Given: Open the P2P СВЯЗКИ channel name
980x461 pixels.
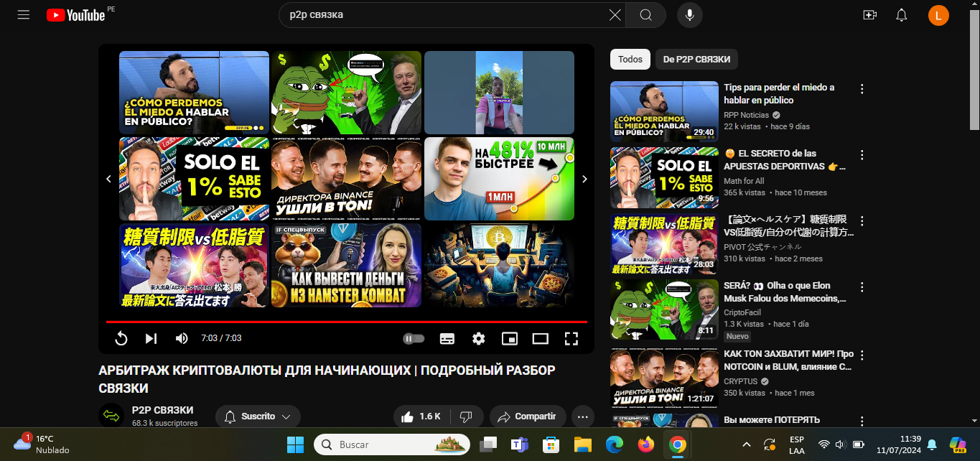Looking at the screenshot, I should pyautogui.click(x=162, y=410).
